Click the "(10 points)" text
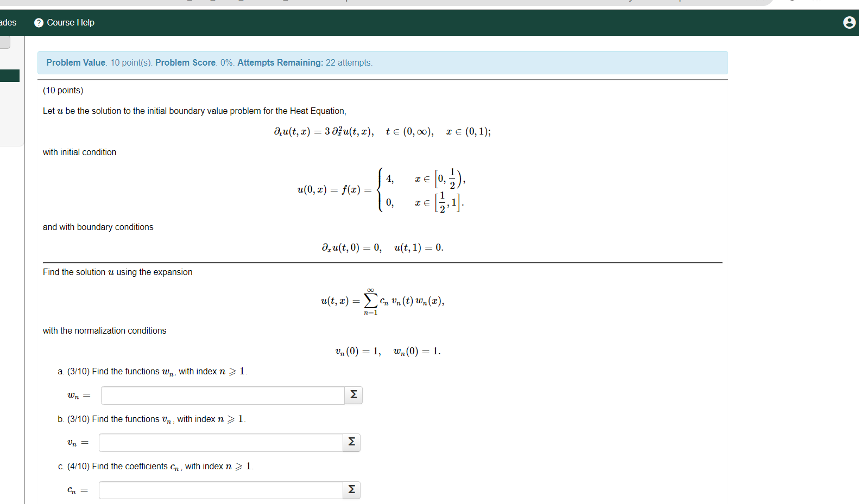859x504 pixels. point(63,90)
